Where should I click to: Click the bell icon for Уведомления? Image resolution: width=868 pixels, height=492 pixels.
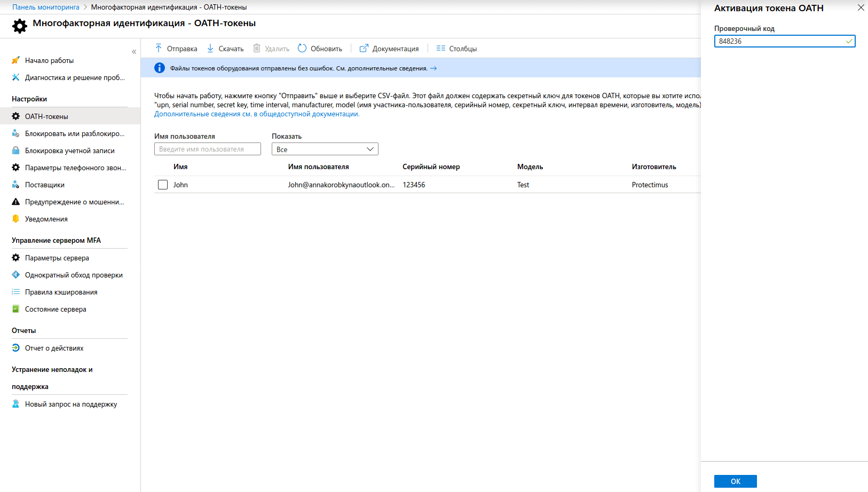(15, 219)
